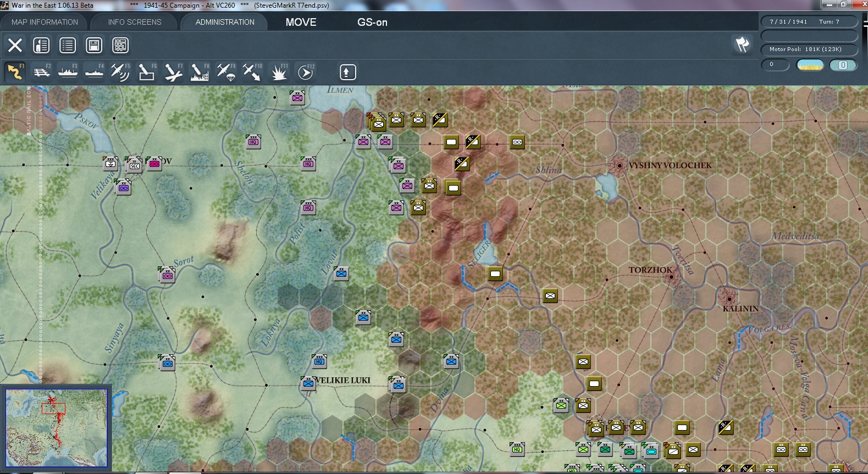This screenshot has height=474, width=868.
Task: Select F8 bomb city mode
Action: (x=200, y=72)
